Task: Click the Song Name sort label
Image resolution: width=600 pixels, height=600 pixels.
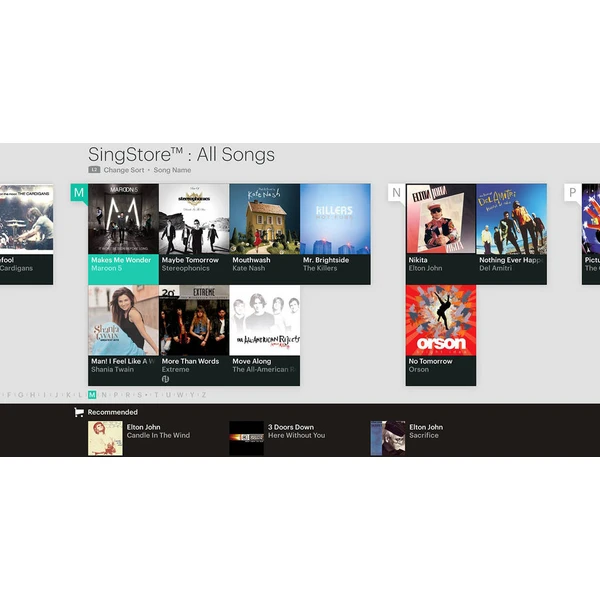Action: [x=172, y=170]
